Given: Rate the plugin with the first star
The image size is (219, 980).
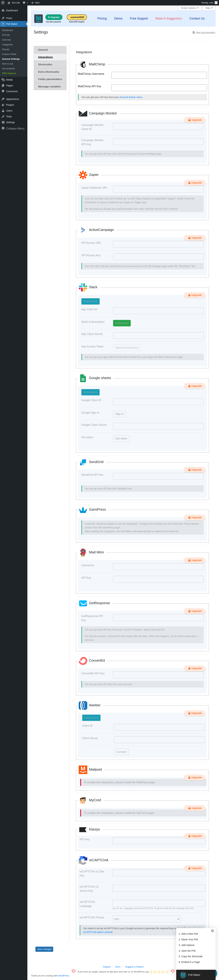Looking at the screenshot, I should (x=151, y=972).
